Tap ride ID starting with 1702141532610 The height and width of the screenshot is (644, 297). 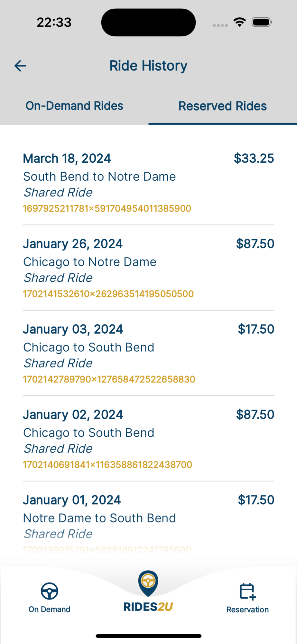108,294
